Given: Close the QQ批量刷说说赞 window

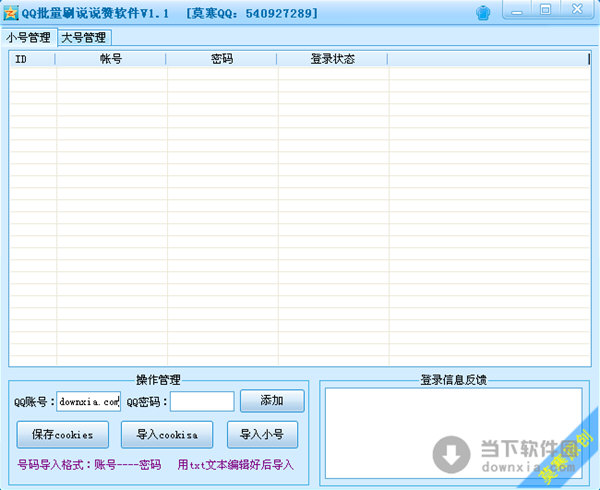Looking at the screenshot, I should [577, 10].
